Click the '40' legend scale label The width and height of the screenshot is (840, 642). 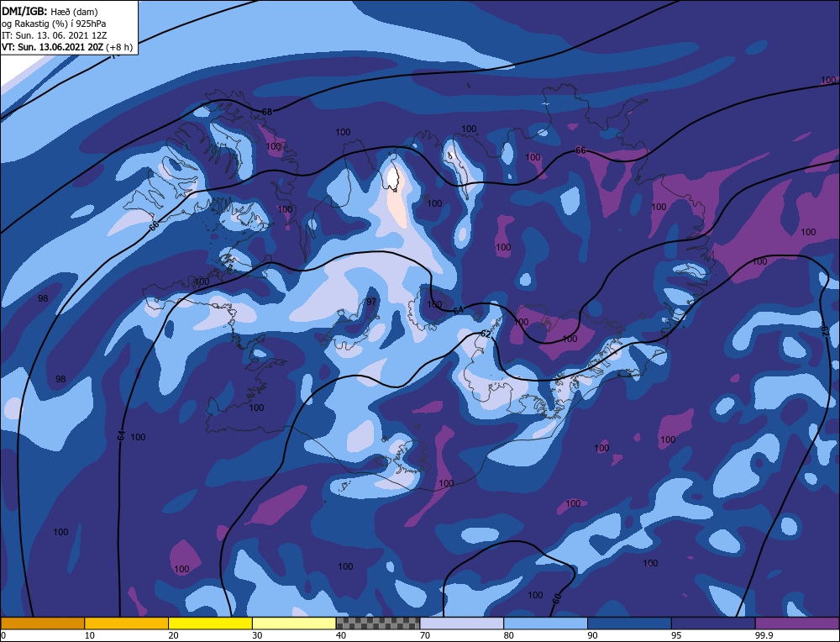341,635
